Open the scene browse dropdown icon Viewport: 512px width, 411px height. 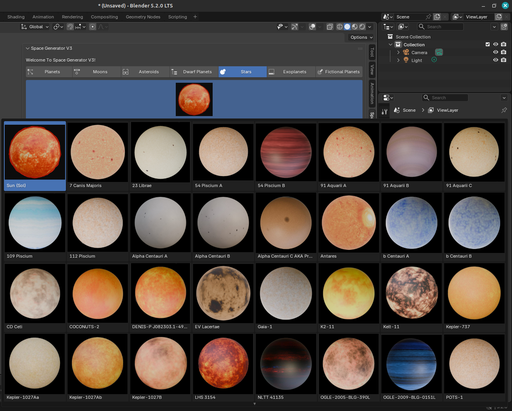[387, 17]
